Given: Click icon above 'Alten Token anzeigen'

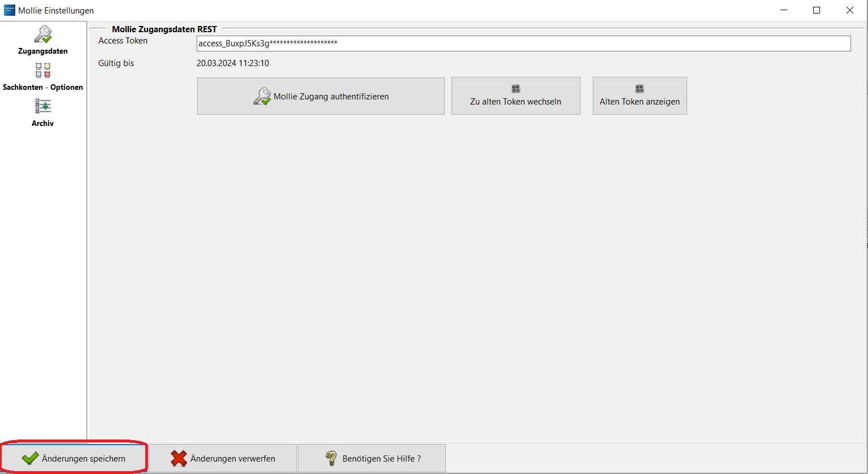Looking at the screenshot, I should pyautogui.click(x=639, y=89).
